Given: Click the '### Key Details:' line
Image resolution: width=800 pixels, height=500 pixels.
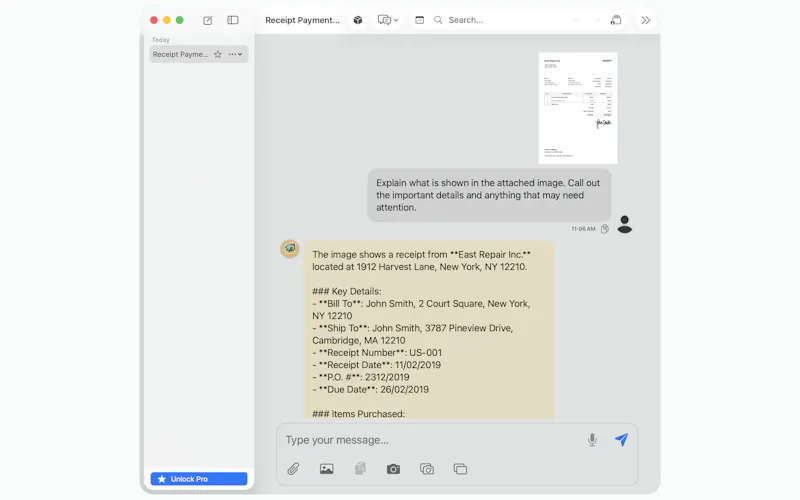Looking at the screenshot, I should point(347,291).
